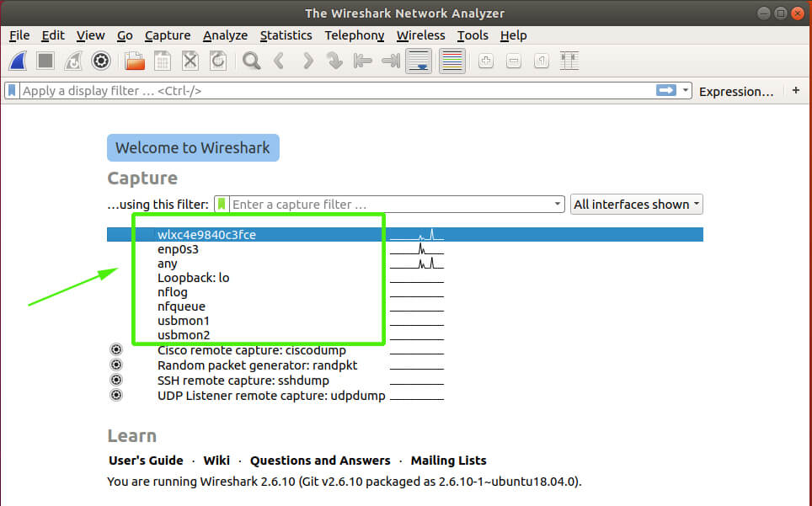812x506 pixels.
Task: Click the Welcome to Wireshark banner
Action: pyautogui.click(x=193, y=148)
